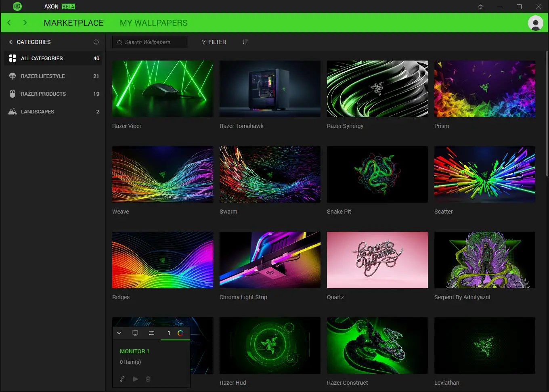
Task: Collapse the Categories sidebar
Action: (x=10, y=42)
